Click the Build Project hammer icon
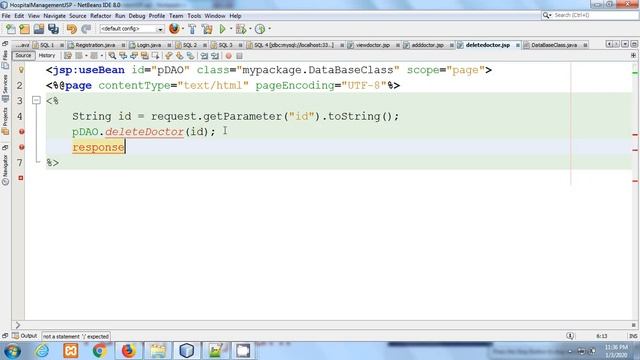The width and height of the screenshot is (640, 360). (x=192, y=29)
